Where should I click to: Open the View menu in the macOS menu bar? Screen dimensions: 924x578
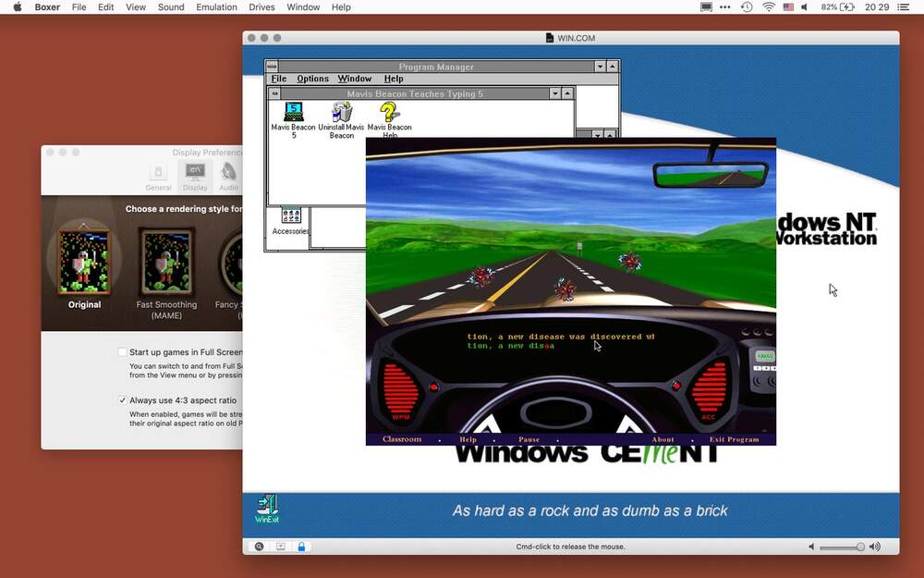(x=136, y=7)
